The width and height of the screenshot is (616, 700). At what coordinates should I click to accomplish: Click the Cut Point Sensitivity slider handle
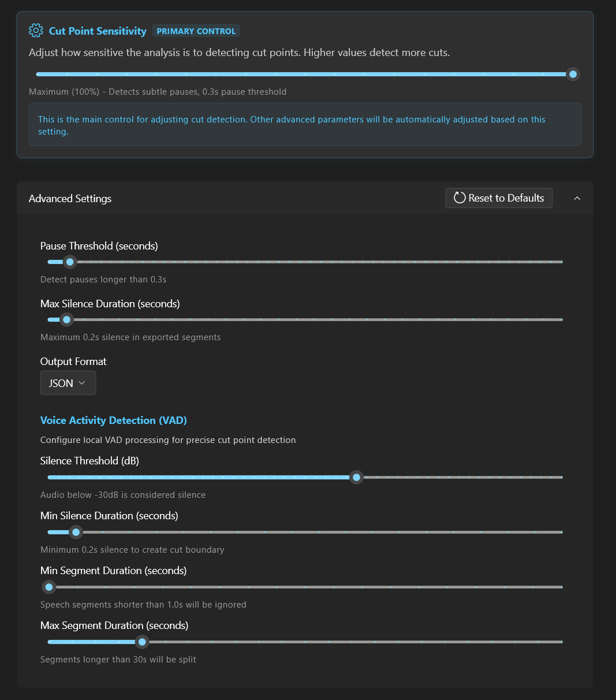coord(573,74)
